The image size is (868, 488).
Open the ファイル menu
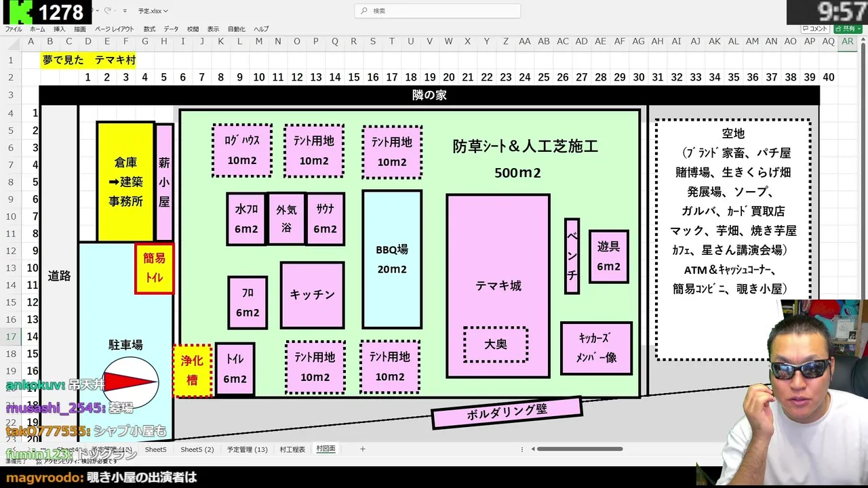click(14, 29)
